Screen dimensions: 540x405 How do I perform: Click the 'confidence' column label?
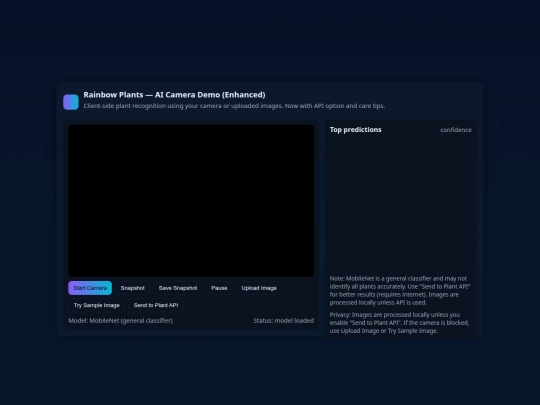click(456, 130)
